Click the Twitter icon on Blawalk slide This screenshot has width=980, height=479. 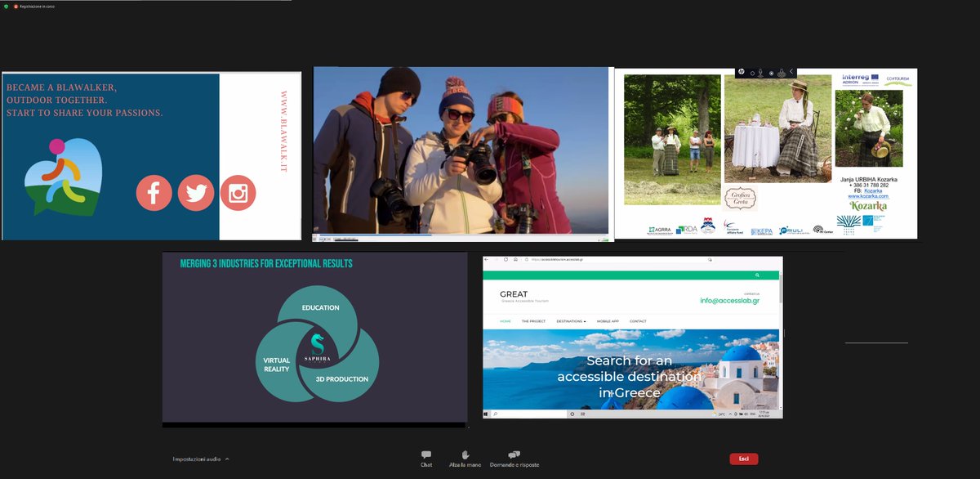click(x=196, y=193)
